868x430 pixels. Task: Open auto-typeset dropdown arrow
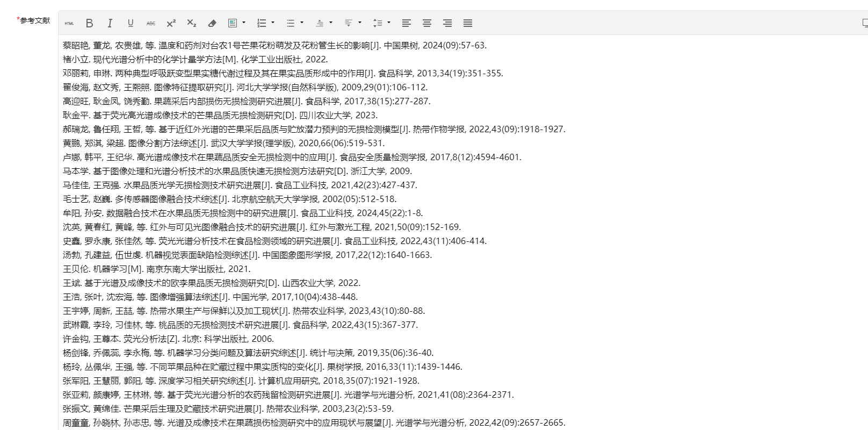[x=244, y=23]
